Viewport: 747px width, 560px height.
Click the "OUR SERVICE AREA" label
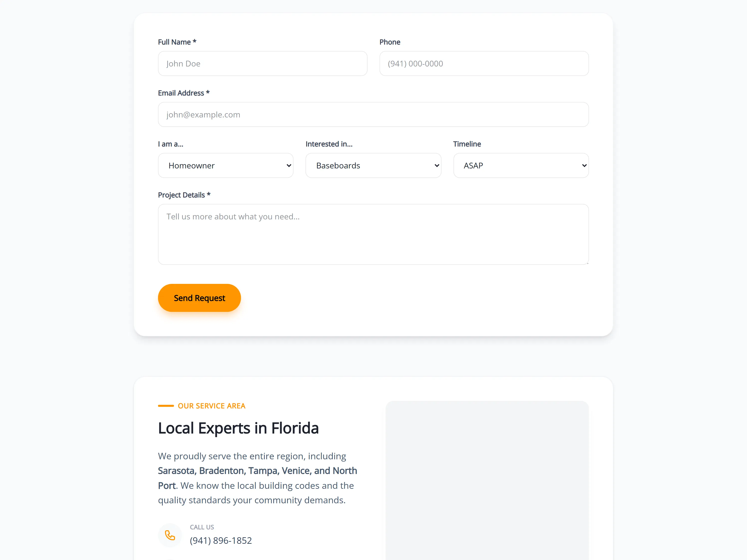click(x=211, y=406)
